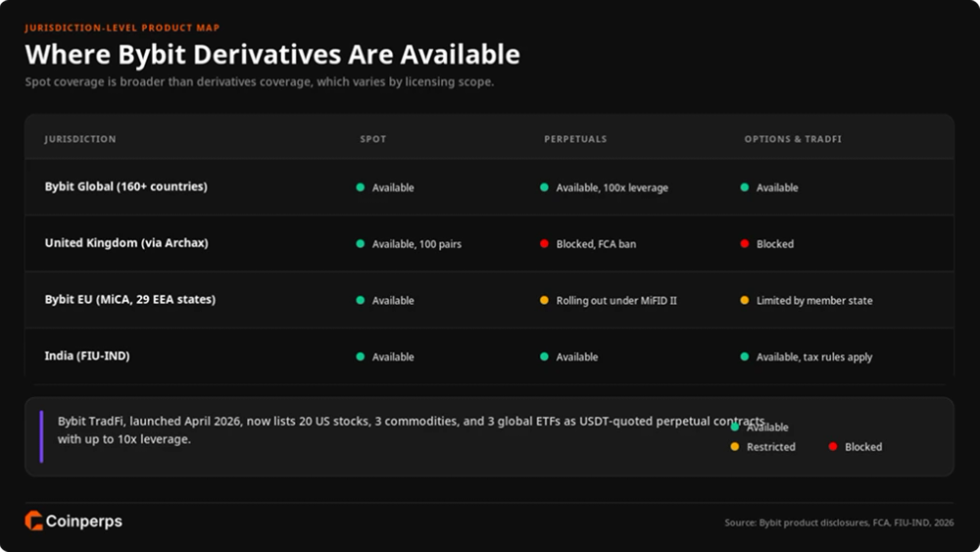Click 'Available, tax rules apply' cell text

pyautogui.click(x=814, y=357)
